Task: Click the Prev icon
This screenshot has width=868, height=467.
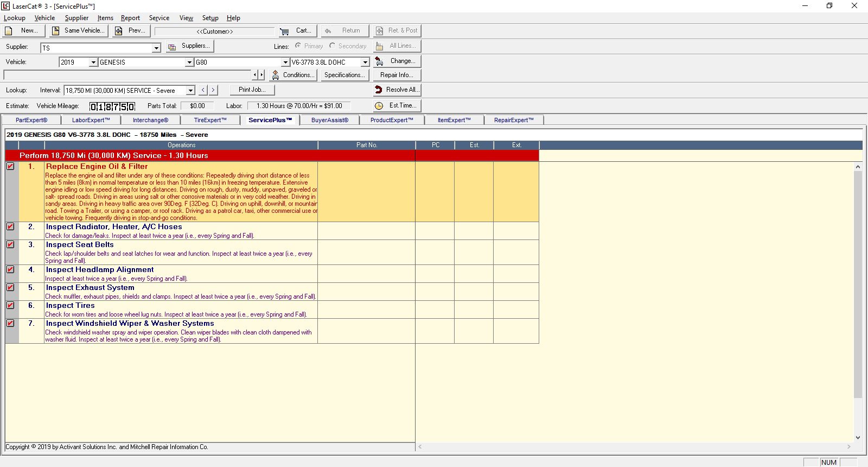Action: 119,31
